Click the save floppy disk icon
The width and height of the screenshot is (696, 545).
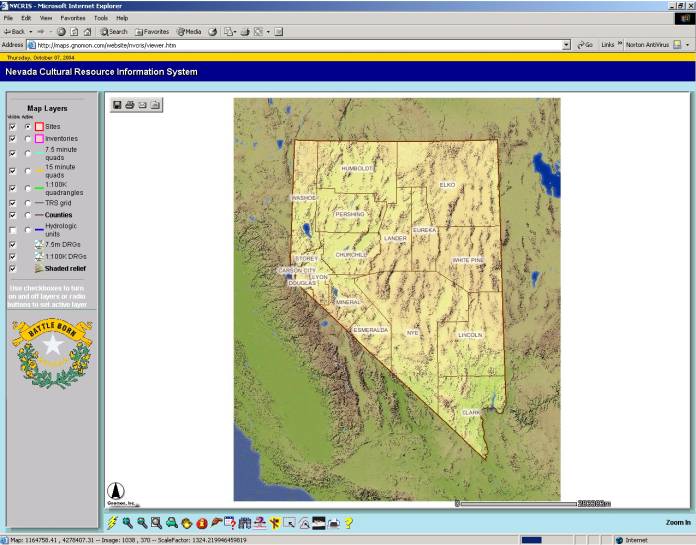[x=117, y=105]
